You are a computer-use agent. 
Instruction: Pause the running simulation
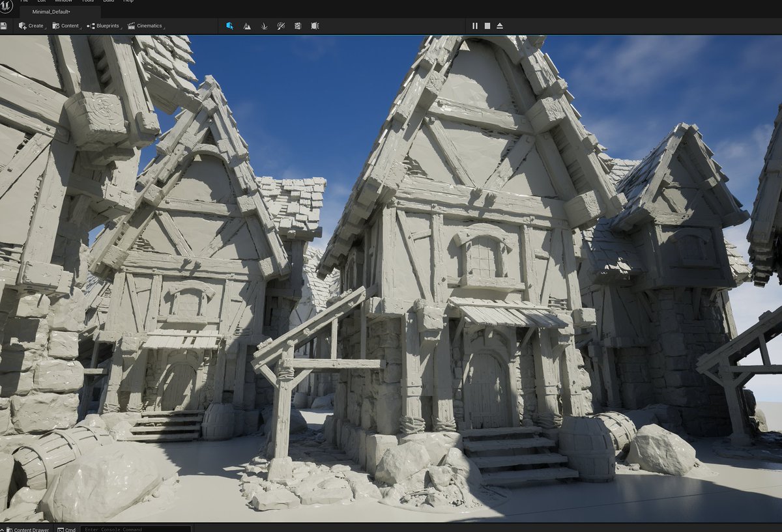pos(475,26)
